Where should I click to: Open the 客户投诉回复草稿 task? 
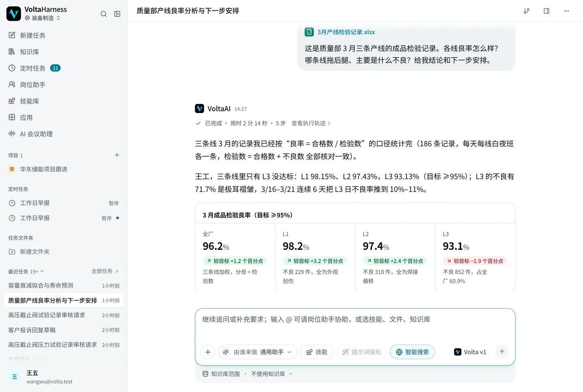[64, 330]
